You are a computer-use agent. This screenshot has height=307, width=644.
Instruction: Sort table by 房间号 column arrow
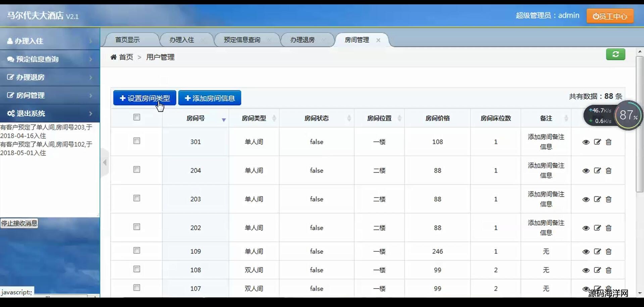pos(224,120)
